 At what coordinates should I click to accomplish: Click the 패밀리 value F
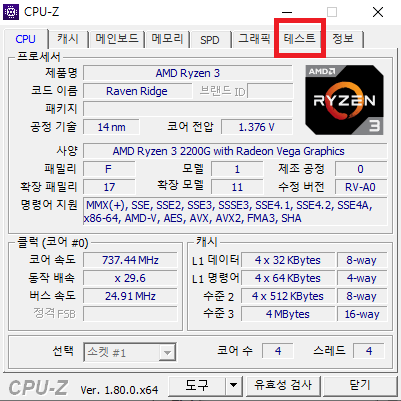[x=109, y=169]
